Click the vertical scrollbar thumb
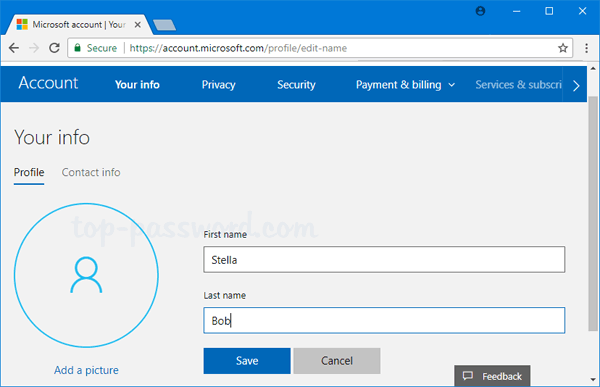600x387 pixels. pyautogui.click(x=593, y=214)
